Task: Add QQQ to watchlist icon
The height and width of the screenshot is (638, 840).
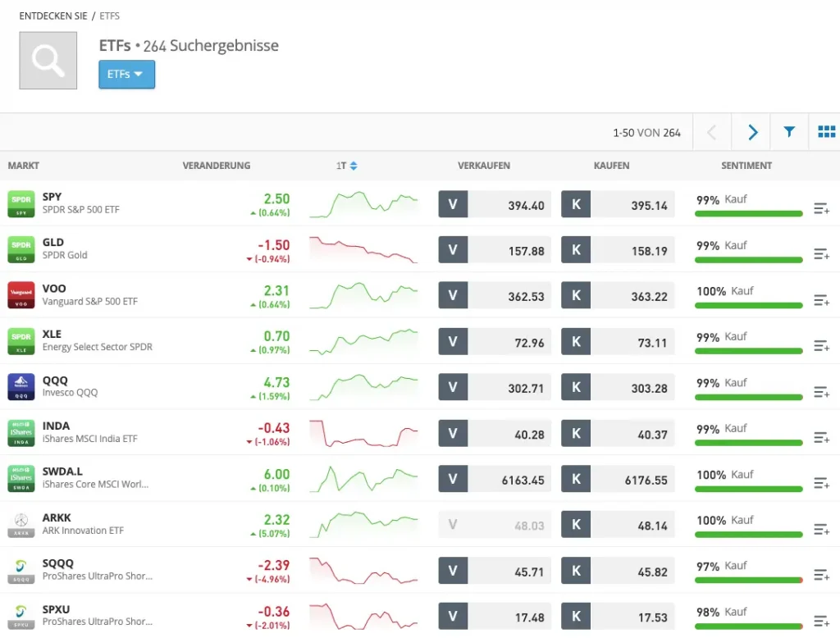Action: pos(821,393)
